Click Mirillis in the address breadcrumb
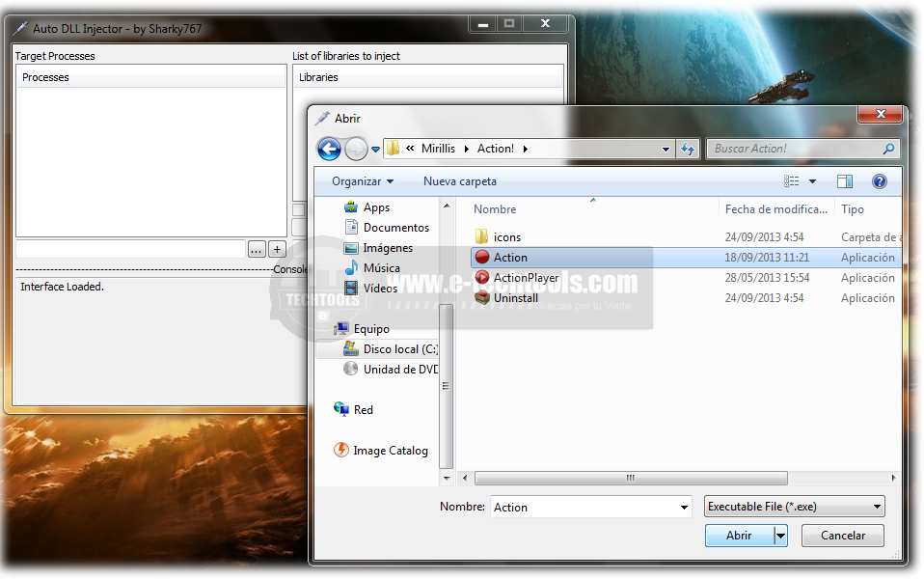 click(438, 149)
